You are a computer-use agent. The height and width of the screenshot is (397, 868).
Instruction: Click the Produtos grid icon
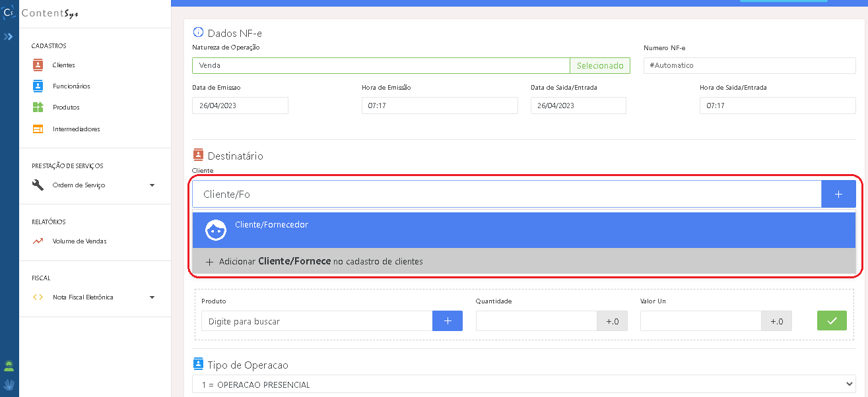point(38,107)
